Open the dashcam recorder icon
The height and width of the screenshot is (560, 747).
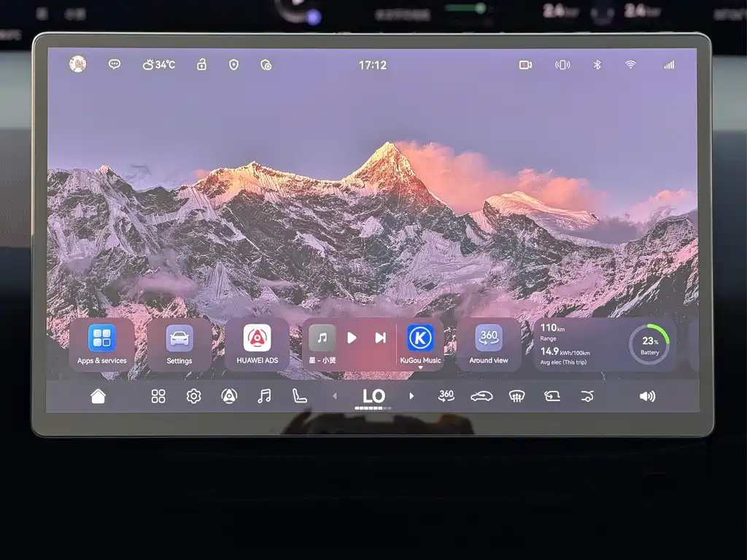[x=525, y=65]
